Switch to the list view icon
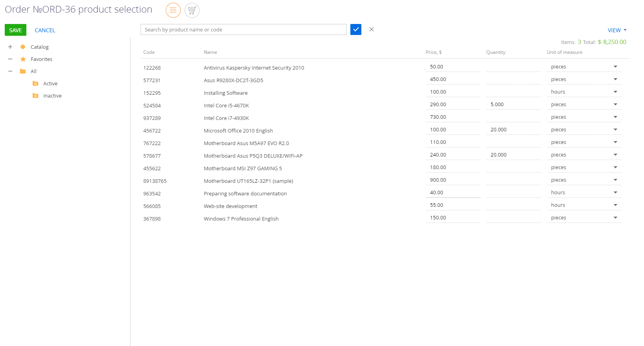The width and height of the screenshot is (644, 346). 173,10
